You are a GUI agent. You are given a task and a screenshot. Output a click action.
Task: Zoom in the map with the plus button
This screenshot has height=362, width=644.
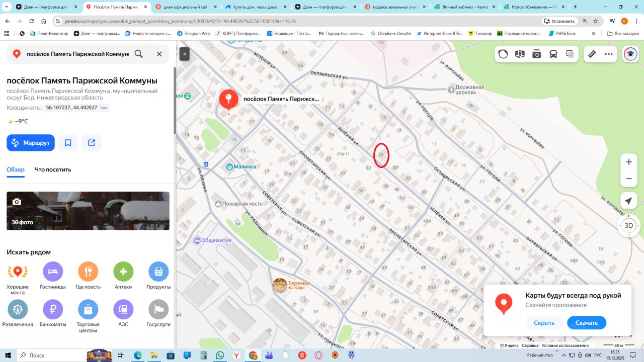click(628, 162)
